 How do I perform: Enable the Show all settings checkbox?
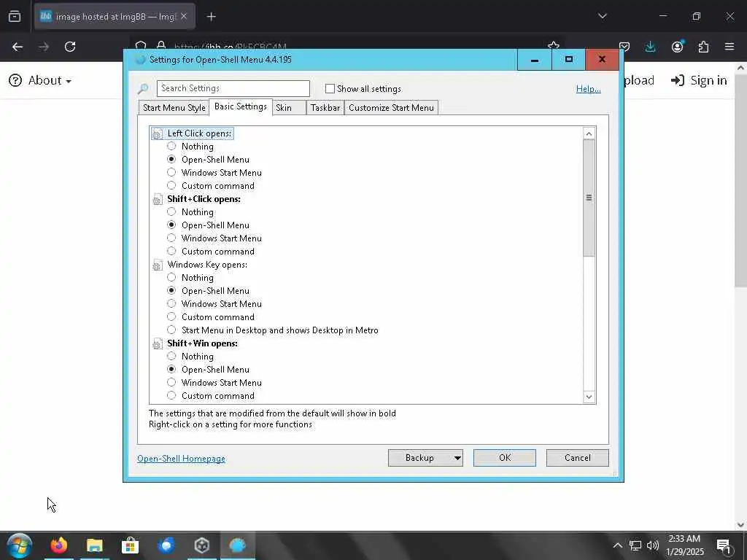click(330, 89)
